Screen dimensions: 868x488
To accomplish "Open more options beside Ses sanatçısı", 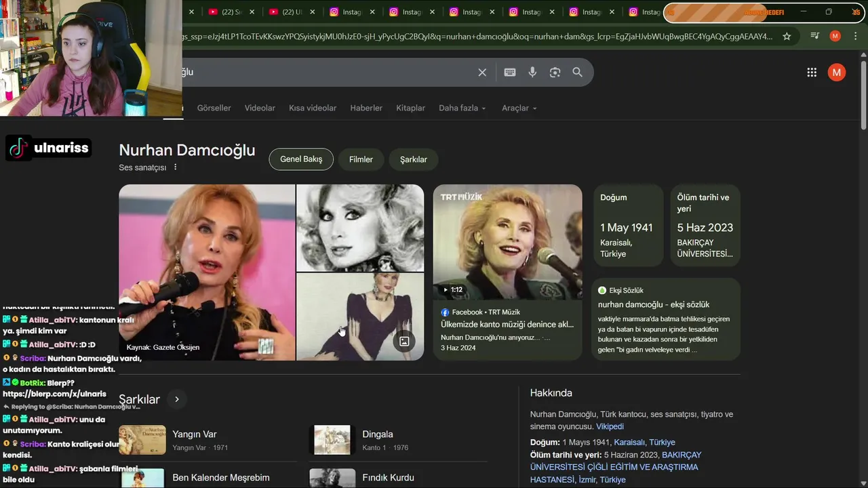I will pos(175,167).
